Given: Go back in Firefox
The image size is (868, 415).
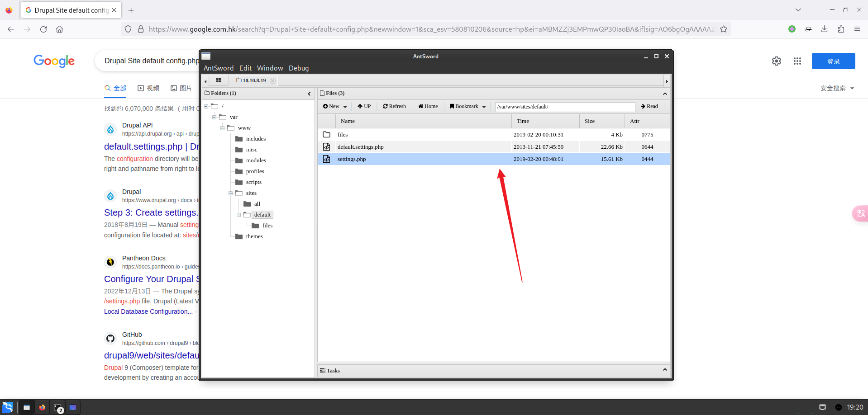Looking at the screenshot, I should click(x=11, y=29).
